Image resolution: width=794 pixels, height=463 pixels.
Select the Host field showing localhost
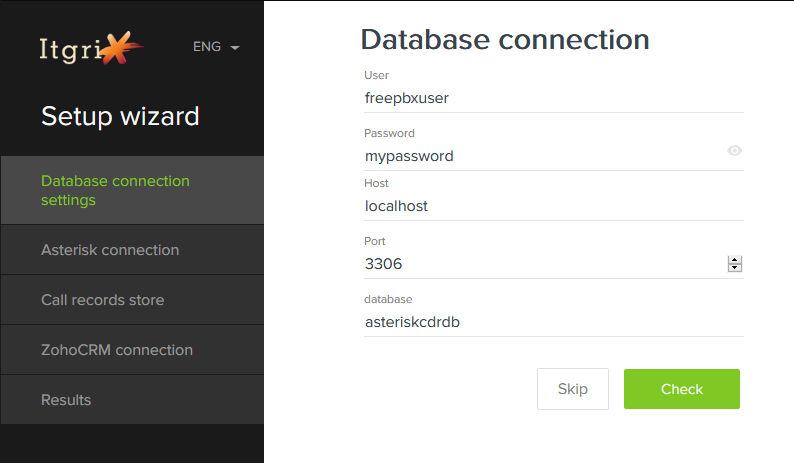click(x=553, y=206)
